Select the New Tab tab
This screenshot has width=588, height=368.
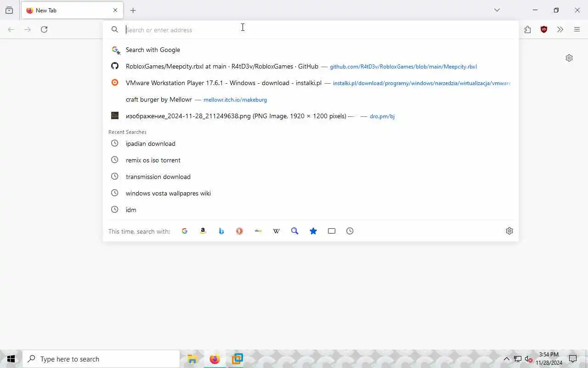click(x=72, y=10)
